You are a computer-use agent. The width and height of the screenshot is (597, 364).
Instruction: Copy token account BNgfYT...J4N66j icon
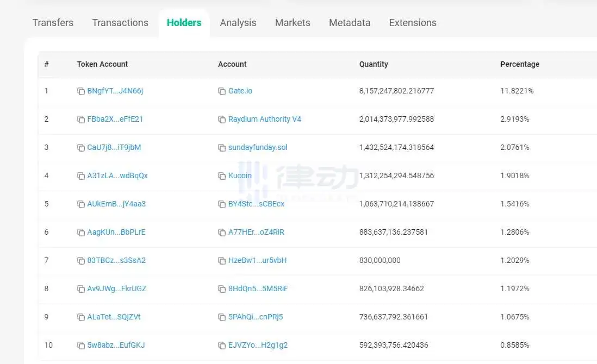(80, 91)
